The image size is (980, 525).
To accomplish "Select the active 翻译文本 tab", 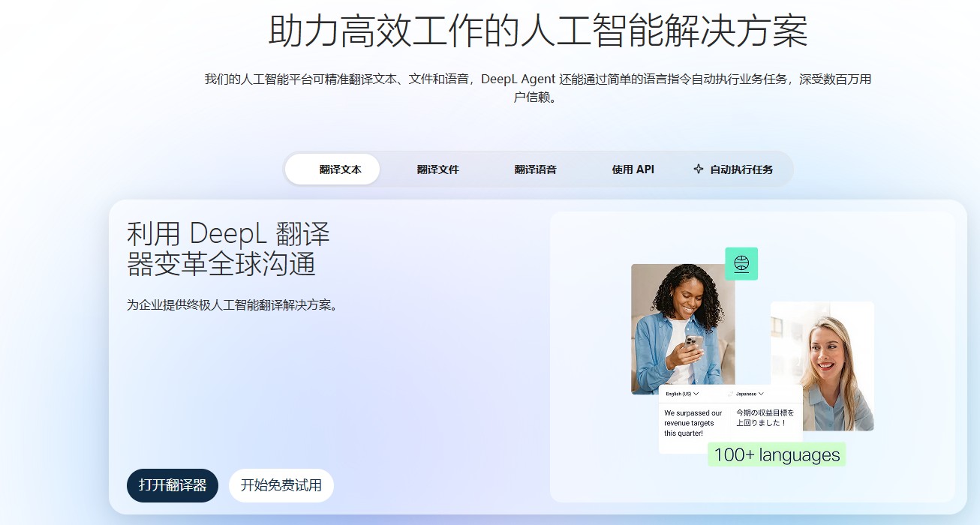I will tap(332, 169).
